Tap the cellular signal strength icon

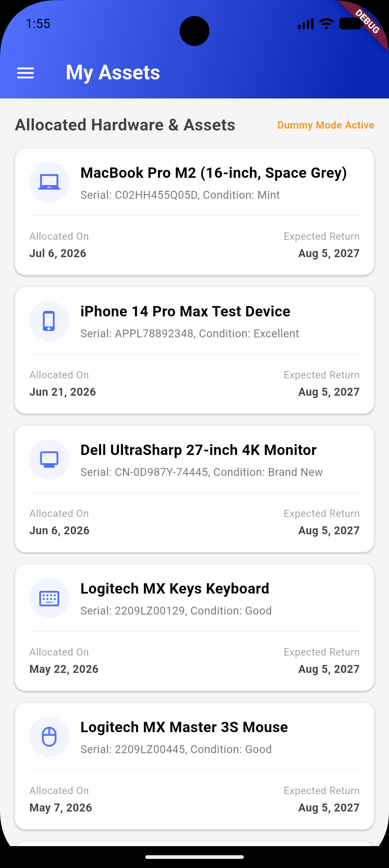tap(306, 24)
